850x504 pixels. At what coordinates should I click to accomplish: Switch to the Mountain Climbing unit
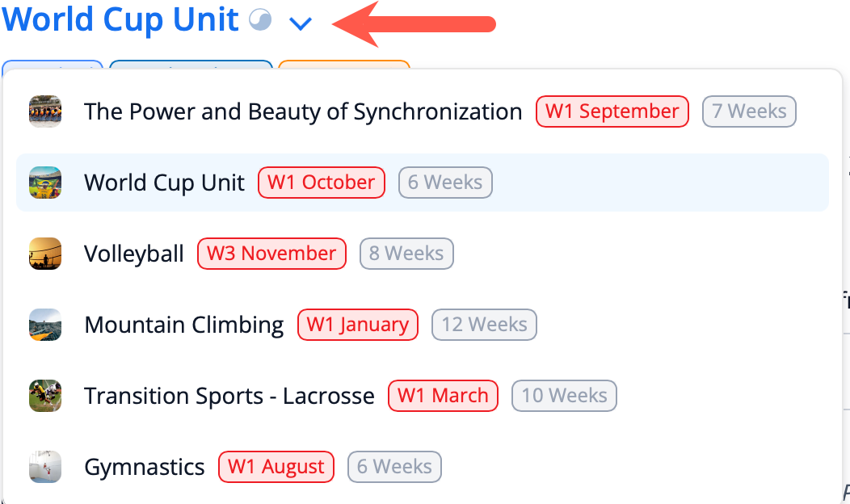(x=184, y=325)
